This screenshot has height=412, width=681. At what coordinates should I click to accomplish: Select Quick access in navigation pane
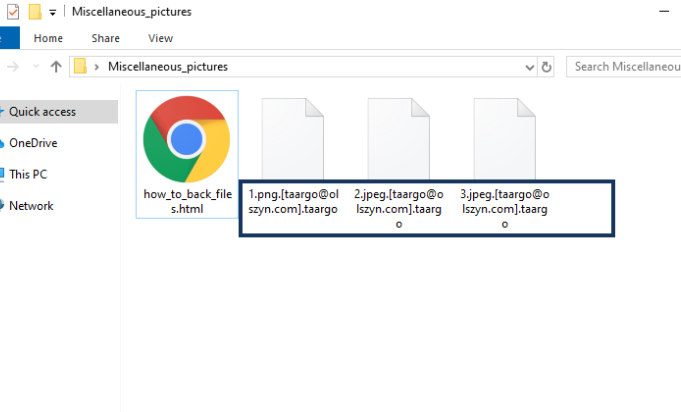point(58,112)
